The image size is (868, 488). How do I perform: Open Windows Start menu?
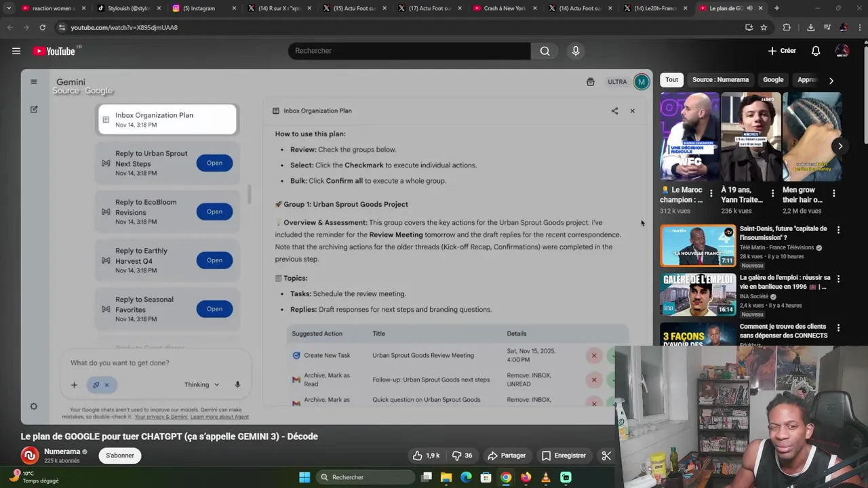pyautogui.click(x=304, y=477)
